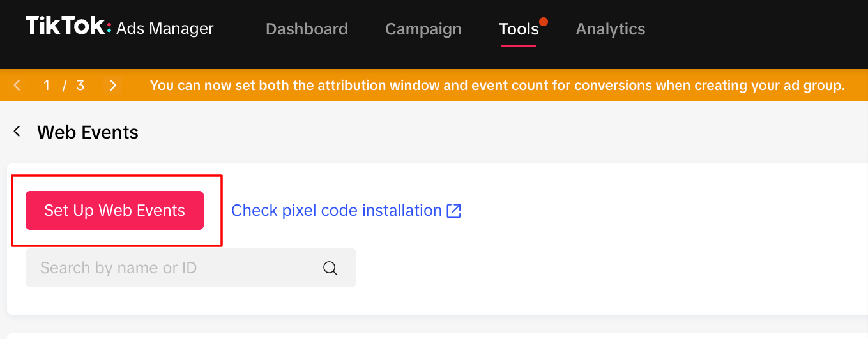The width and height of the screenshot is (868, 339).
Task: Click the 1 / 3 banner page indicator
Action: pos(63,86)
